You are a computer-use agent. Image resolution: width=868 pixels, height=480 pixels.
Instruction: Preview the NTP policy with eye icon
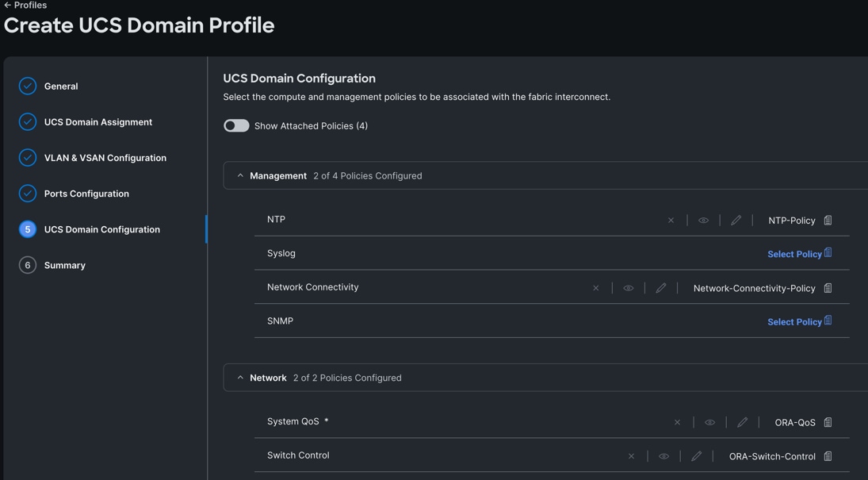point(703,221)
